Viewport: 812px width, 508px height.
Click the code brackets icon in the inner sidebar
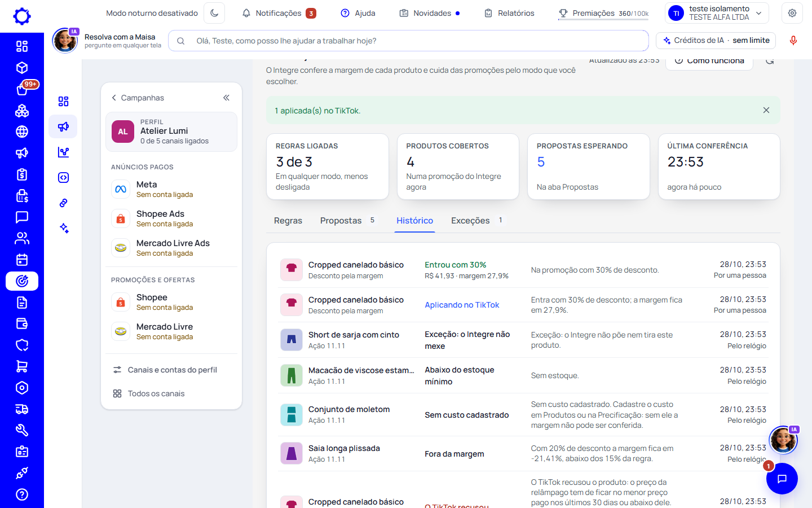(x=63, y=177)
